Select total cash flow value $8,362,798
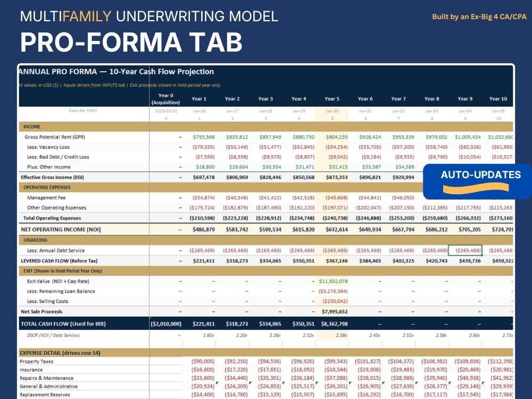 (x=335, y=323)
